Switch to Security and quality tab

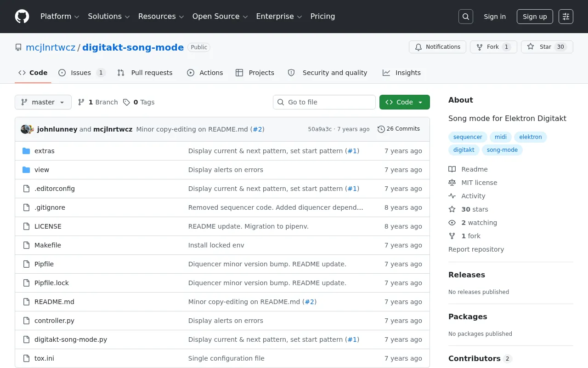(x=328, y=73)
